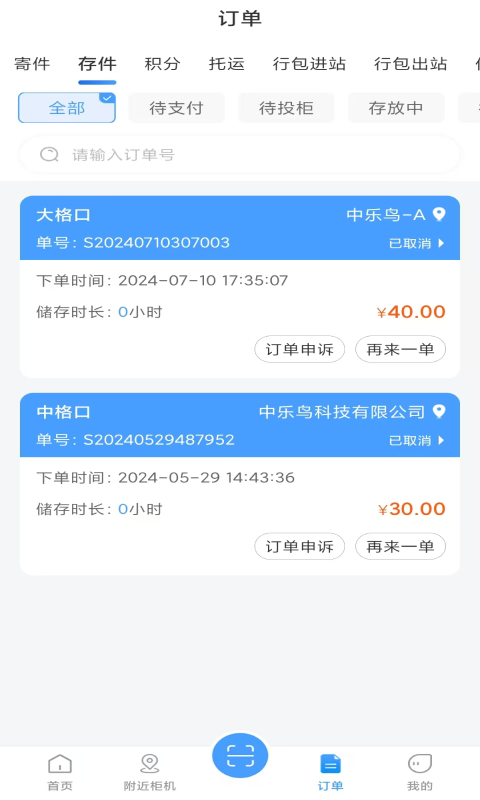Click 订单申诉 on the ¥40.00 order
480x800 pixels.
pos(299,349)
